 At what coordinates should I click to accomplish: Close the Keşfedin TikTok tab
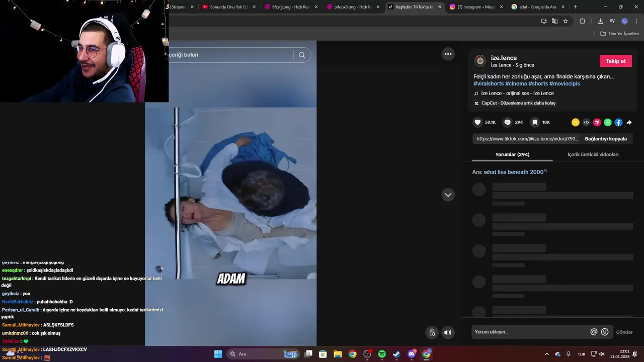(440, 7)
